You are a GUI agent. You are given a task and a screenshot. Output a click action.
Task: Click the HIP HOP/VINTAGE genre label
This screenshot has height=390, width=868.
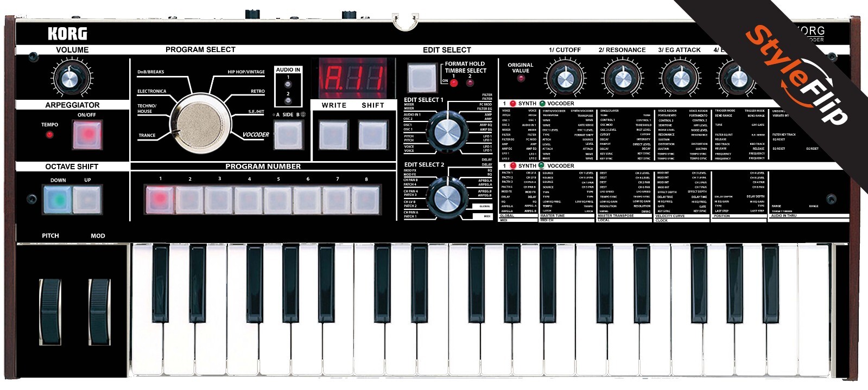click(x=246, y=72)
